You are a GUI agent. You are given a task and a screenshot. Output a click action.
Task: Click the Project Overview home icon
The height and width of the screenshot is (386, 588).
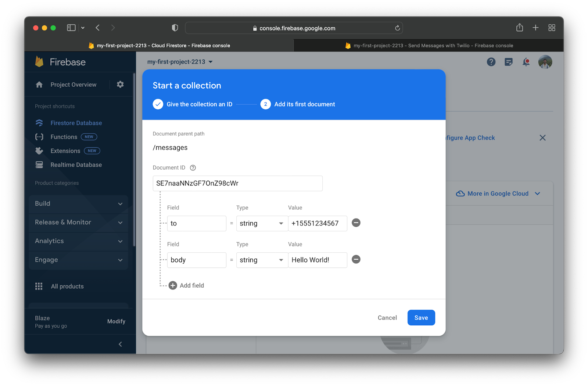click(39, 84)
